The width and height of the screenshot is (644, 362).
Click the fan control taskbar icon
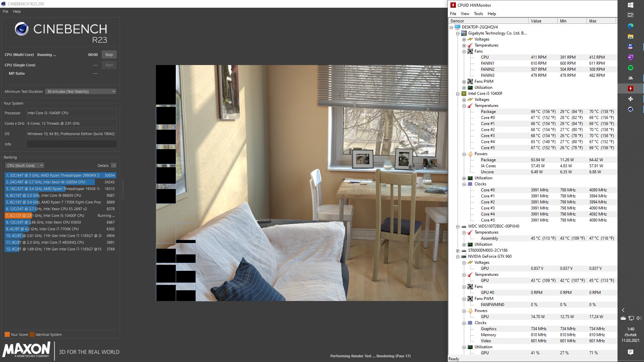(x=630, y=99)
